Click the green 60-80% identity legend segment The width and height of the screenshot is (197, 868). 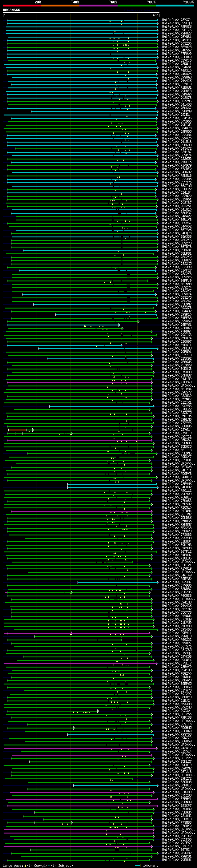coord(137,6)
